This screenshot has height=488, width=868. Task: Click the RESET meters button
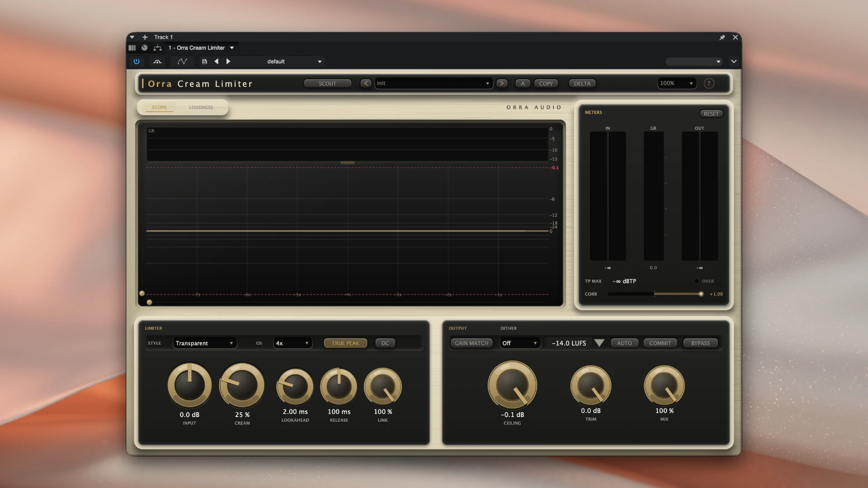pos(711,114)
